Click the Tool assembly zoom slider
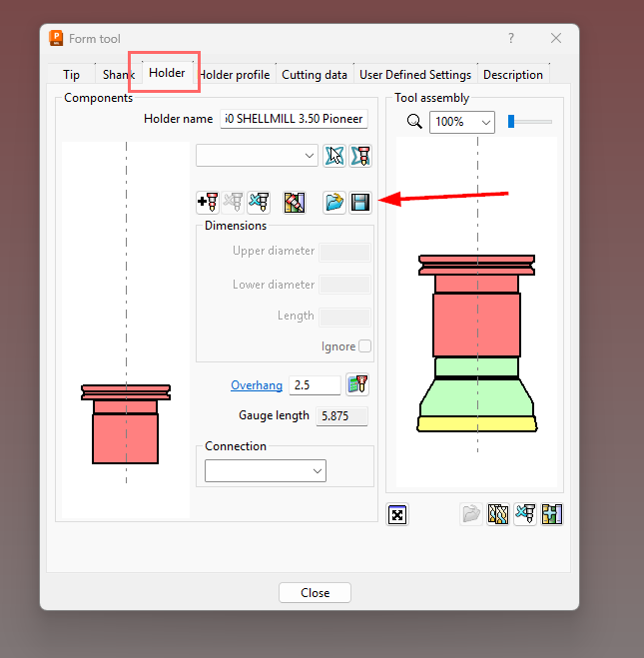 tap(529, 122)
